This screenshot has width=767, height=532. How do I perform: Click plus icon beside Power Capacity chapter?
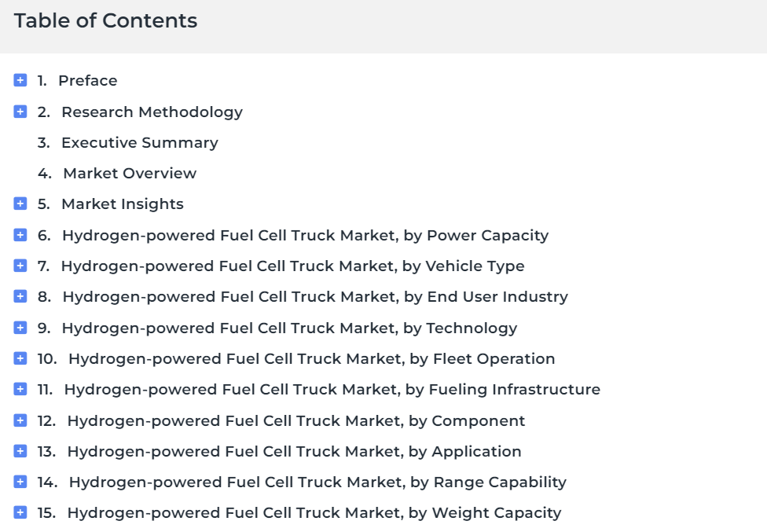pos(20,235)
